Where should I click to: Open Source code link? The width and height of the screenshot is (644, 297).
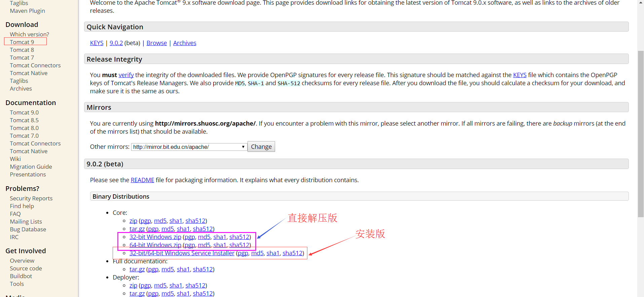tap(26, 268)
